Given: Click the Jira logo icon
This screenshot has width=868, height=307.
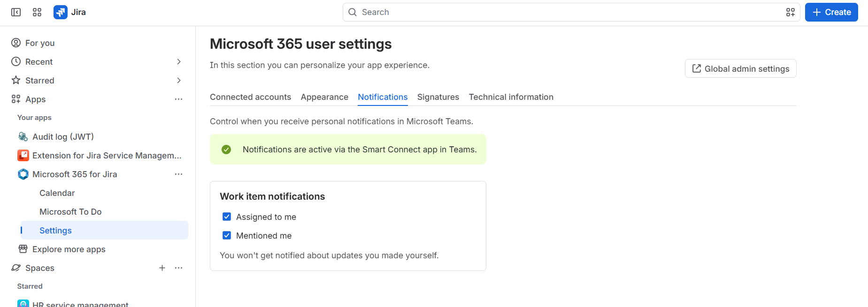Looking at the screenshot, I should click(x=61, y=12).
